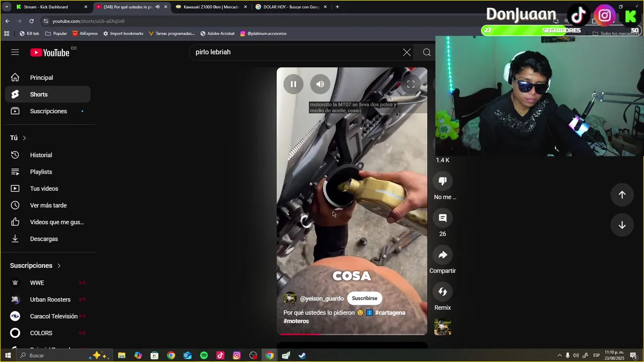Image resolution: width=644 pixels, height=362 pixels.
Task: Open a new browser tab with plus
Action: (x=337, y=7)
